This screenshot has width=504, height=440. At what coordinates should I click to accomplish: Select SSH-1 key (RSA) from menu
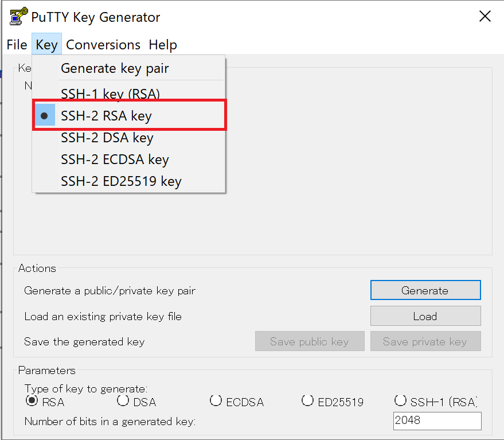[x=110, y=94]
